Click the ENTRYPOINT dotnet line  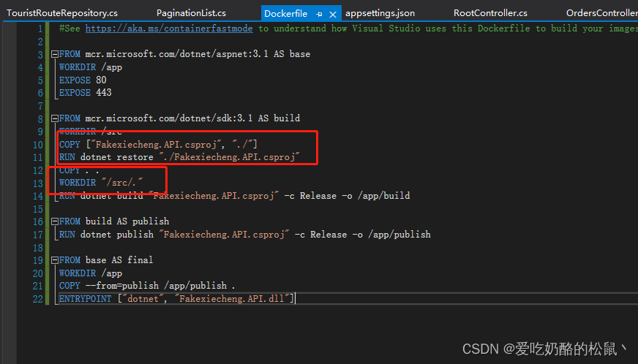176,299
